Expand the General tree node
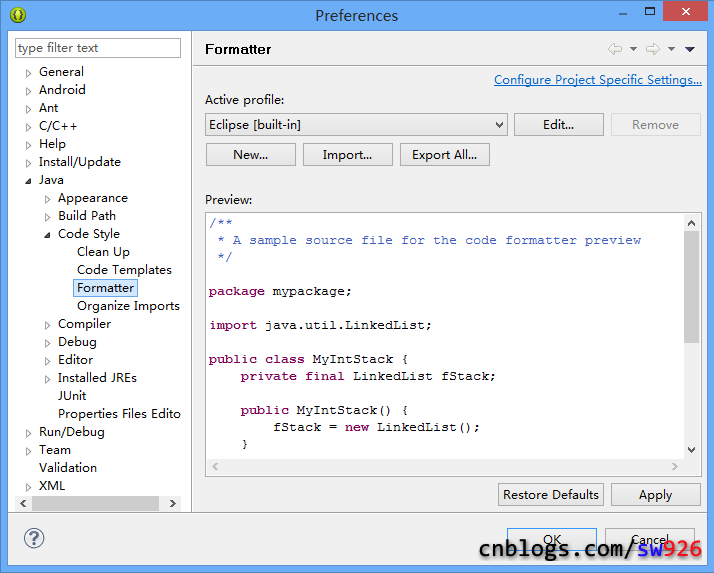 29,73
